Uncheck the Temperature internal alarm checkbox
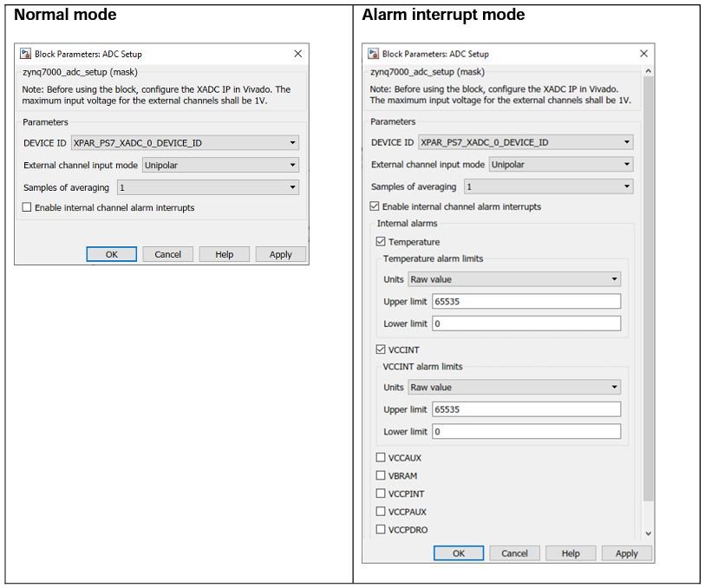The width and height of the screenshot is (705, 588). 381,242
